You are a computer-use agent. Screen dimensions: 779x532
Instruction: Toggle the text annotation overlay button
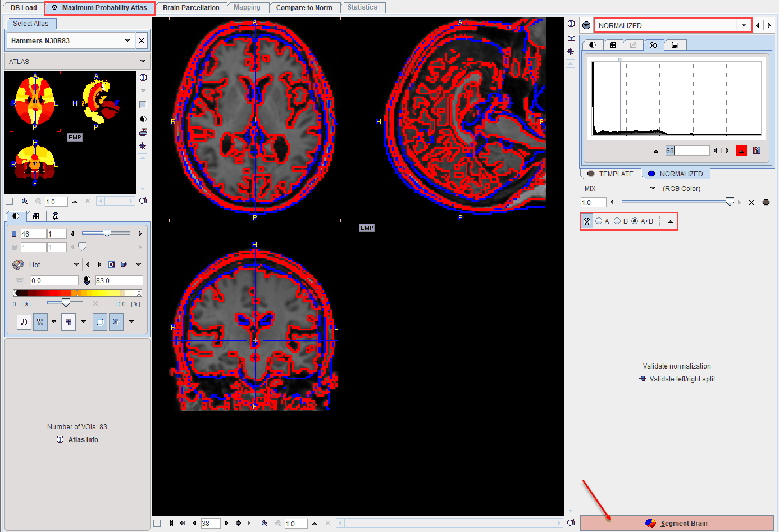point(116,322)
